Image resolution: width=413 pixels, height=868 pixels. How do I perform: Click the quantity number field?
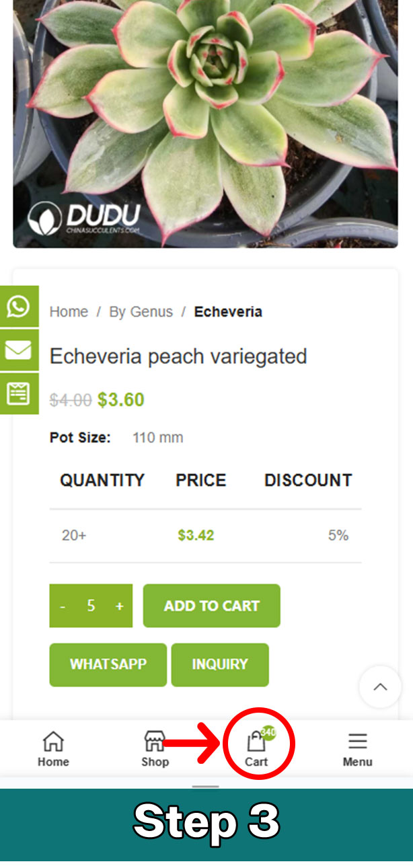[91, 606]
